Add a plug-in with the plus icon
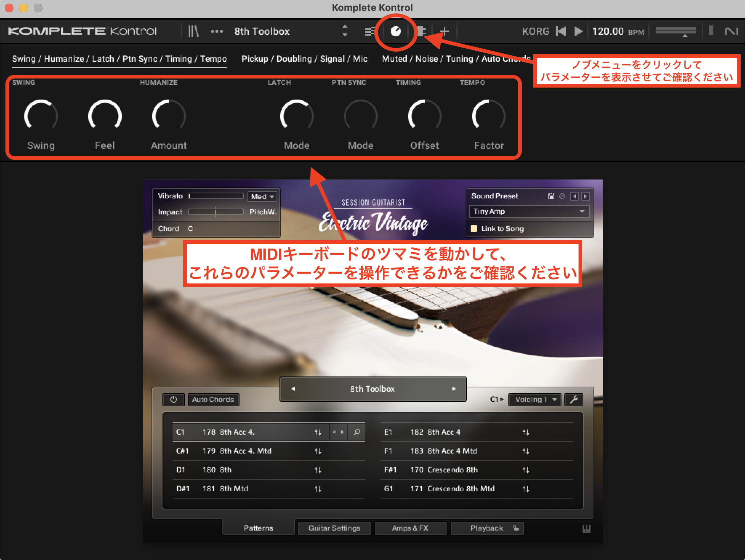Screen dimensions: 745x560 (x=444, y=31)
